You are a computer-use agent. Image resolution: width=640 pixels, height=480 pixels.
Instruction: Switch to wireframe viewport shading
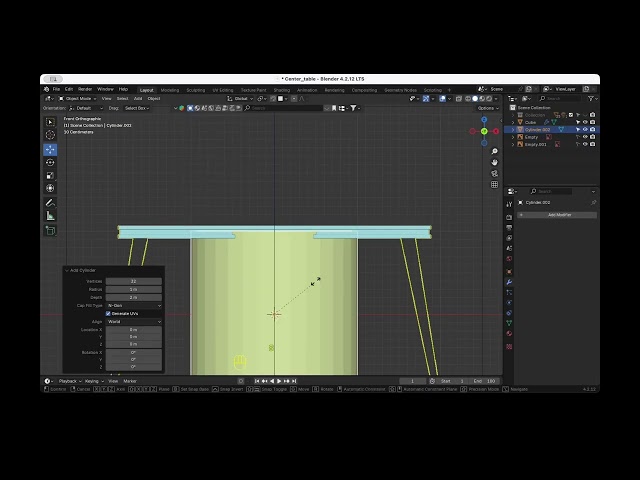[x=468, y=99]
